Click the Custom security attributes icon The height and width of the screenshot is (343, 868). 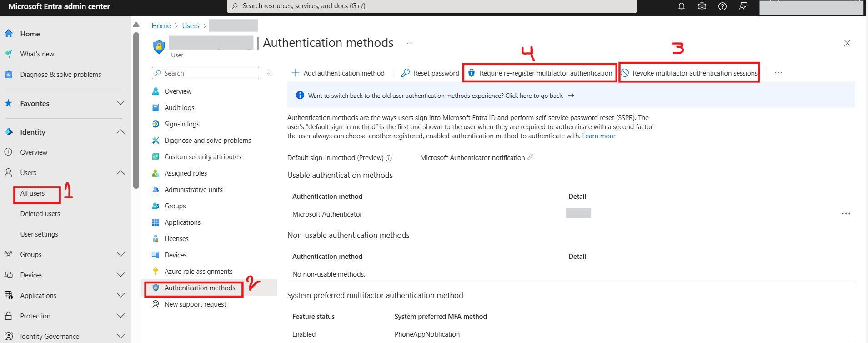(156, 157)
